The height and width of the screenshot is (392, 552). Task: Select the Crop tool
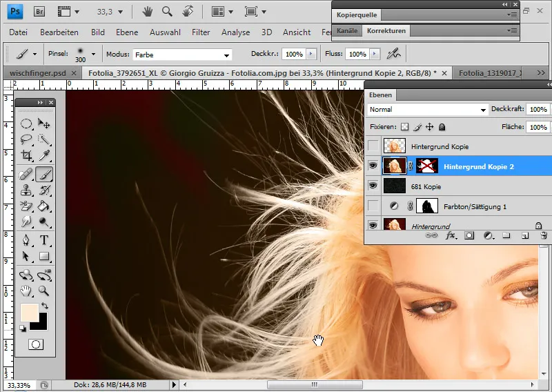click(x=26, y=155)
